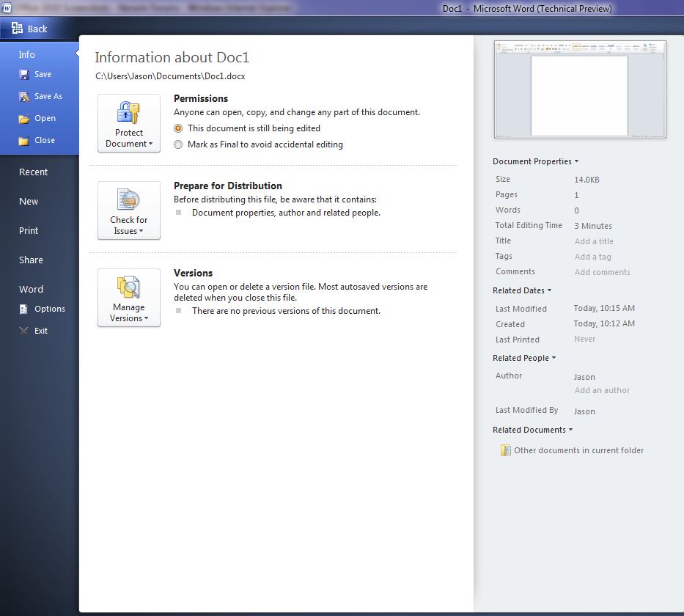
Task: Click the Protect Document lock icon
Action: [x=128, y=113]
